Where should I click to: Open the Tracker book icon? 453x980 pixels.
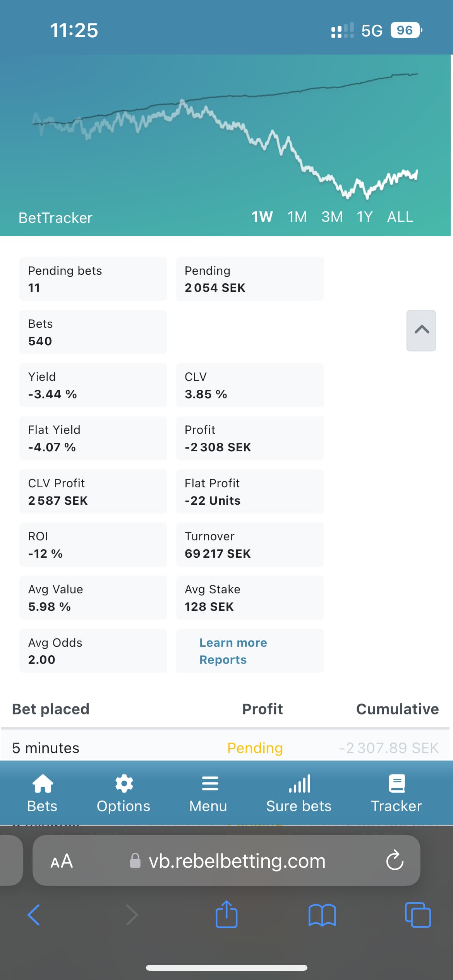(x=396, y=783)
